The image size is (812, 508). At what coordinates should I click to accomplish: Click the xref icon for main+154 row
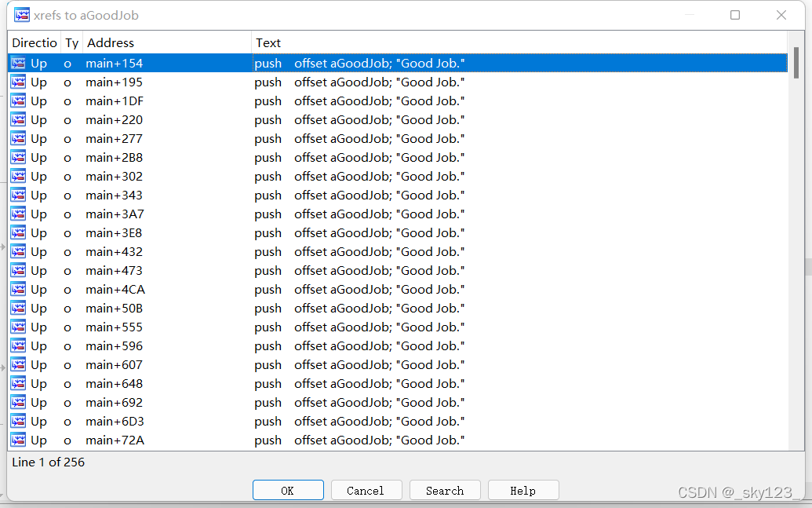(x=18, y=64)
